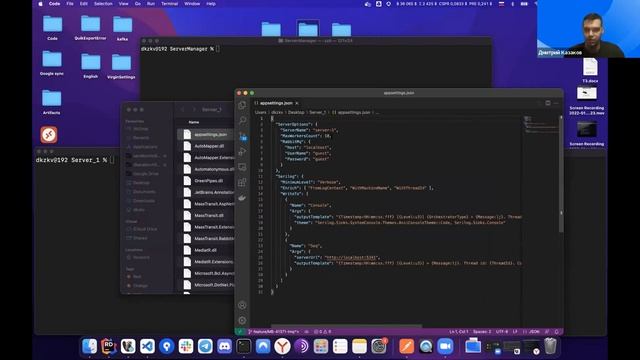Viewport: 640px width, 360px height.
Task: Open Manage gear in VS Code activity bar
Action: (242, 320)
